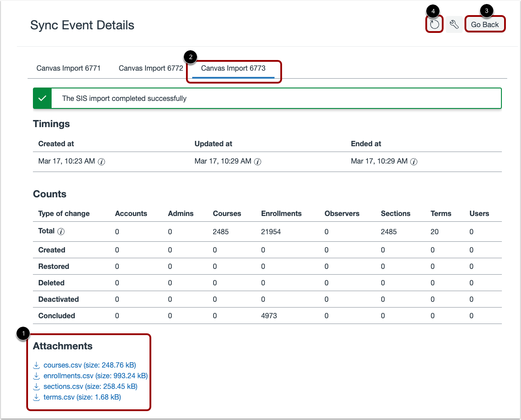Click the download icon beside terms.csv

(x=36, y=397)
